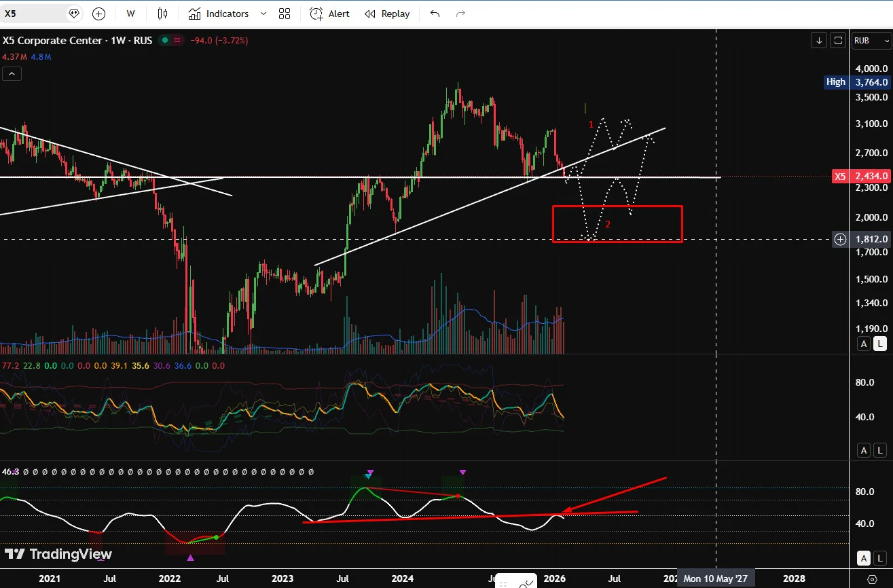Viewport: 893px width, 588px height.
Task: Click the 2024 label on time axis
Action: [x=403, y=578]
